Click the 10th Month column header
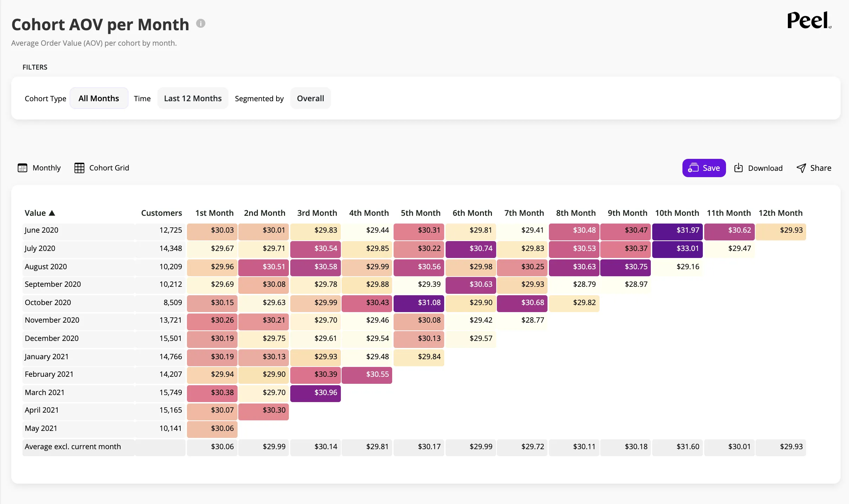Screen dimensions: 849x504 677,213
